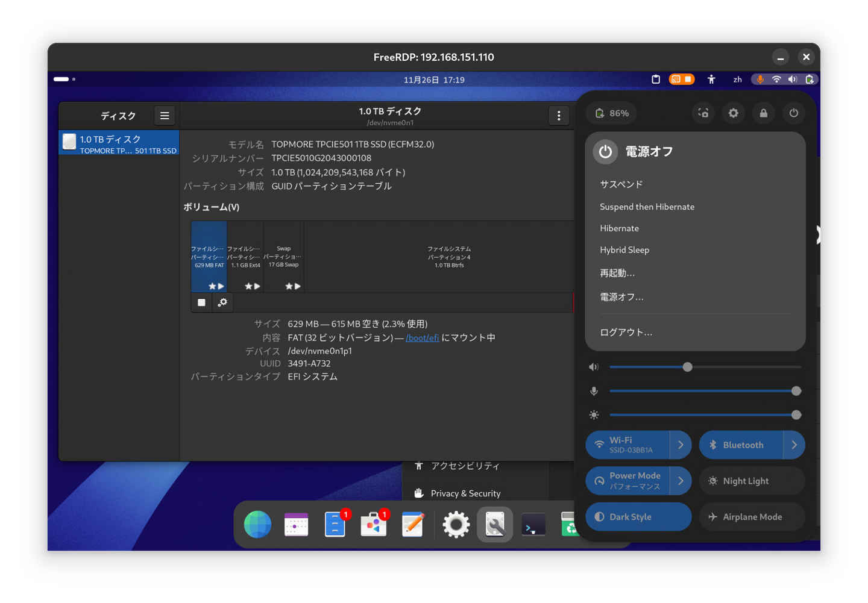
Task: Open partition options gear below volumes
Action: click(x=222, y=302)
